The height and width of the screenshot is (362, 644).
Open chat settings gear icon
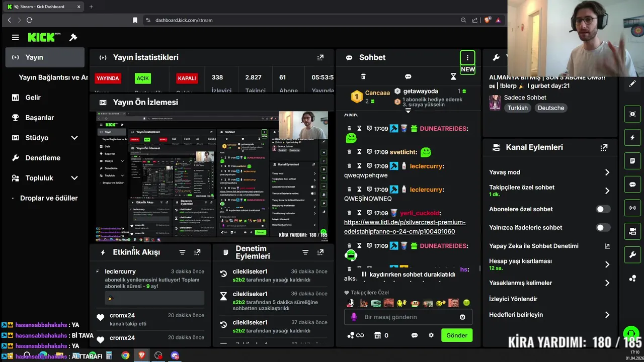coord(431,335)
